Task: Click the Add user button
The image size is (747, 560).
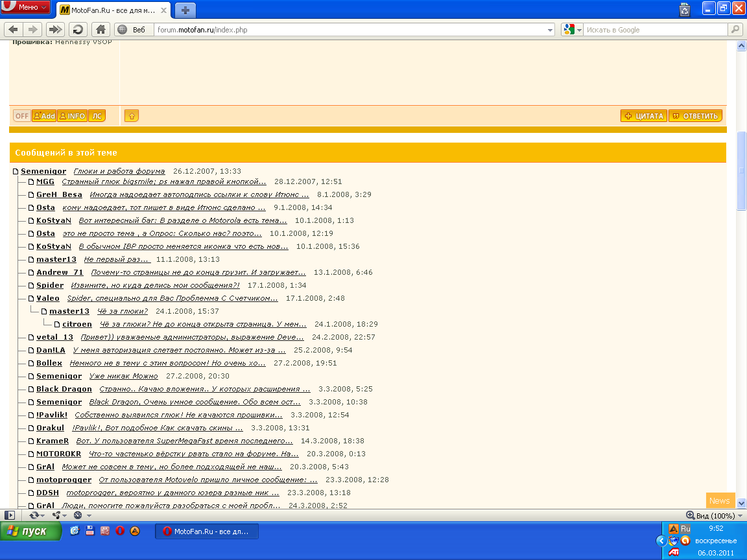Action: 44,116
